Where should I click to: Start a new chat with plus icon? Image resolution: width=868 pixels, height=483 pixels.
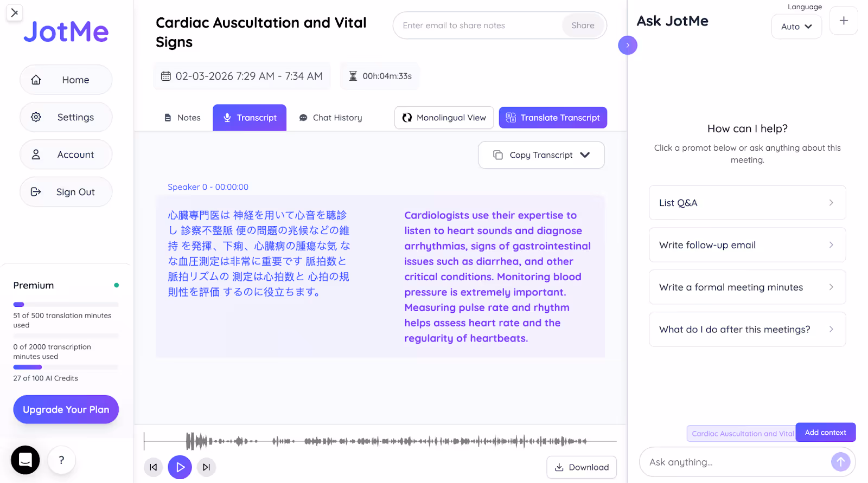844,21
